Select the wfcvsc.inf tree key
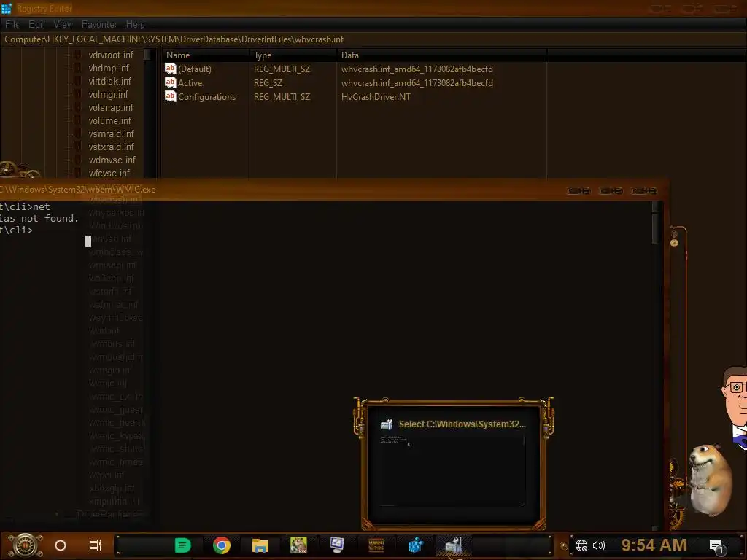This screenshot has width=747, height=560. click(x=109, y=173)
